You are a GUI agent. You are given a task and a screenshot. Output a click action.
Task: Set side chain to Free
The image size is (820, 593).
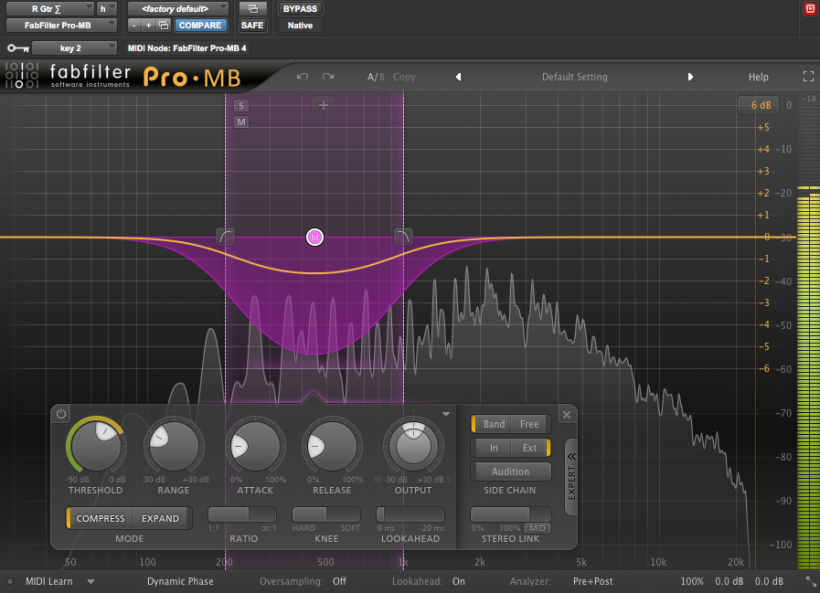[x=530, y=424]
